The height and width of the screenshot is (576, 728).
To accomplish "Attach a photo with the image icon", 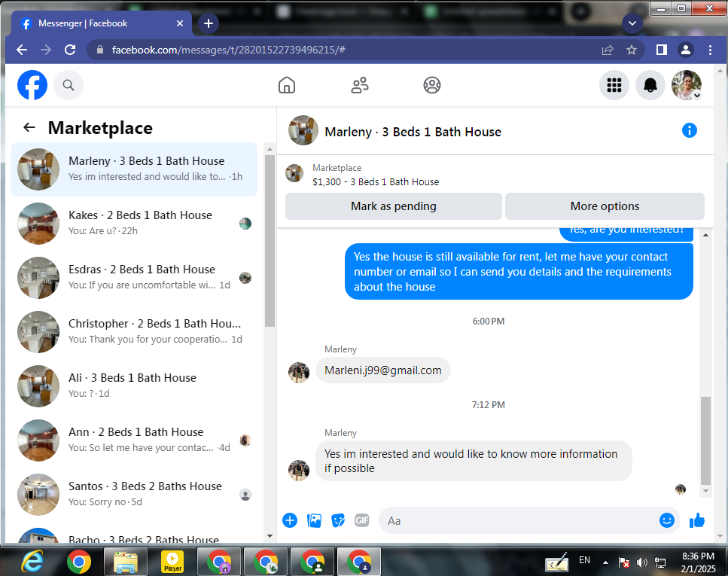I will pyautogui.click(x=315, y=520).
